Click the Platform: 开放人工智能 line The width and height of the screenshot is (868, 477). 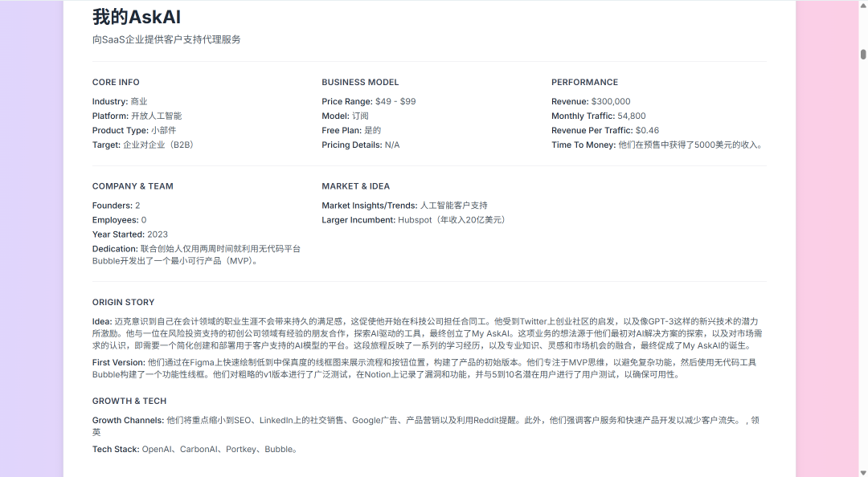click(x=137, y=116)
